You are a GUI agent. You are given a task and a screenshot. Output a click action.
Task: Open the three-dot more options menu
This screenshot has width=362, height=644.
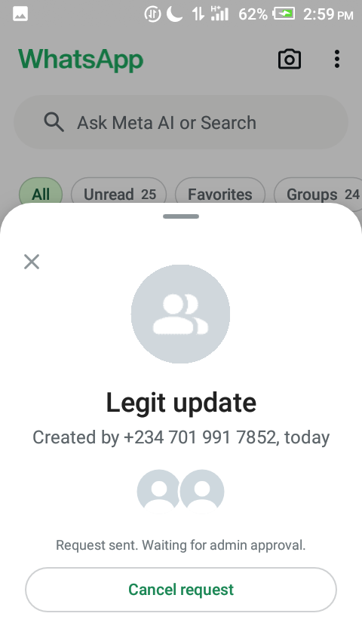(336, 59)
